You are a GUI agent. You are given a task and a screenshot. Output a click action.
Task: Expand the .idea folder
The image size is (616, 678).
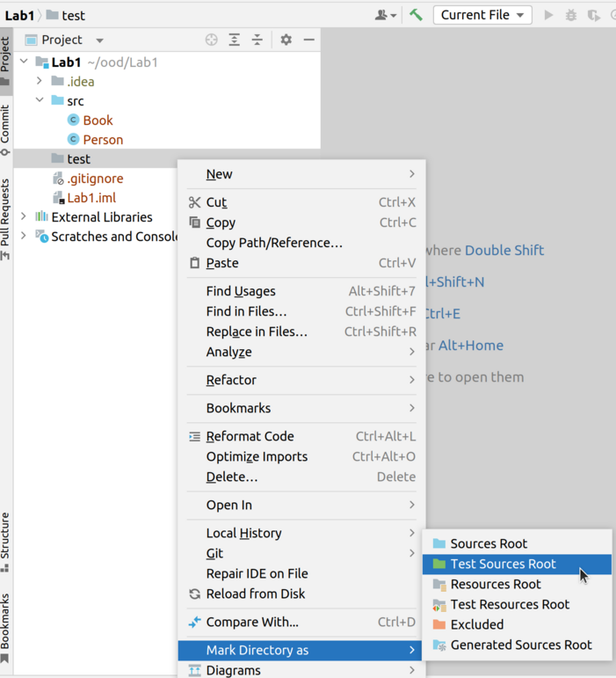pyautogui.click(x=40, y=82)
